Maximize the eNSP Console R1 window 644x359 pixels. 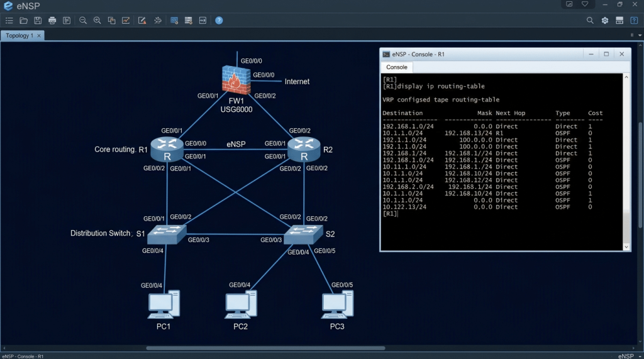[x=606, y=54]
